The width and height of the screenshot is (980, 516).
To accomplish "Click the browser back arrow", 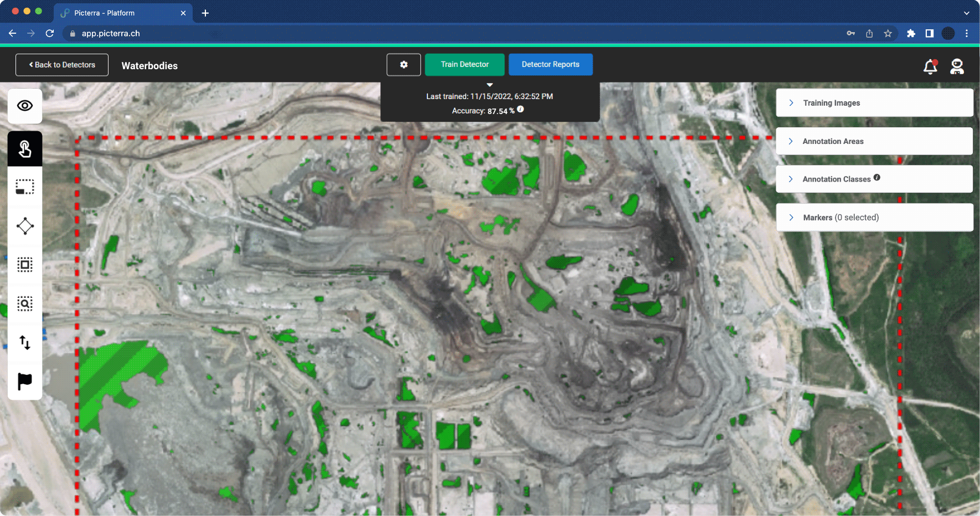I will [x=12, y=33].
